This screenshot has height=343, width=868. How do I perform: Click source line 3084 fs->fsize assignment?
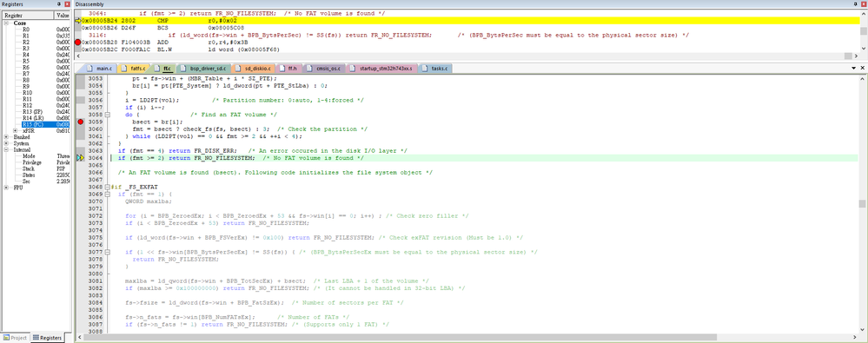(265, 302)
